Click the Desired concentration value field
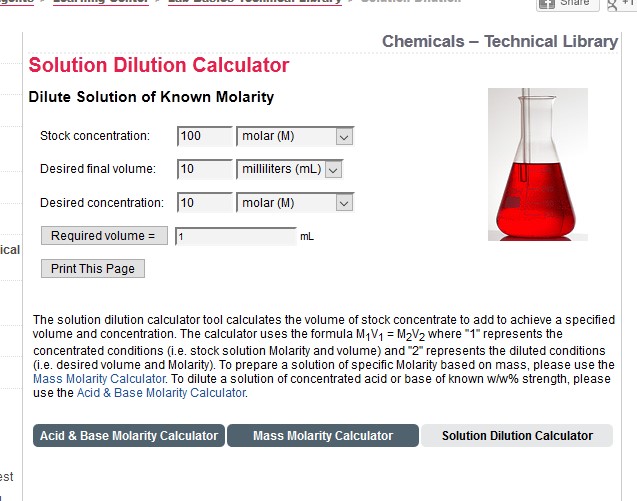This screenshot has width=637, height=501. (x=205, y=202)
